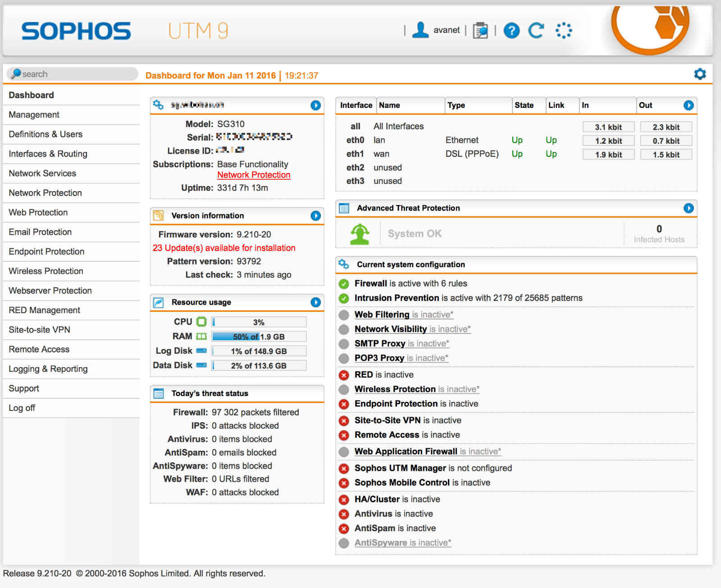721x588 pixels.
Task: Expand Resource usage panel via arrow button
Action: coord(315,302)
